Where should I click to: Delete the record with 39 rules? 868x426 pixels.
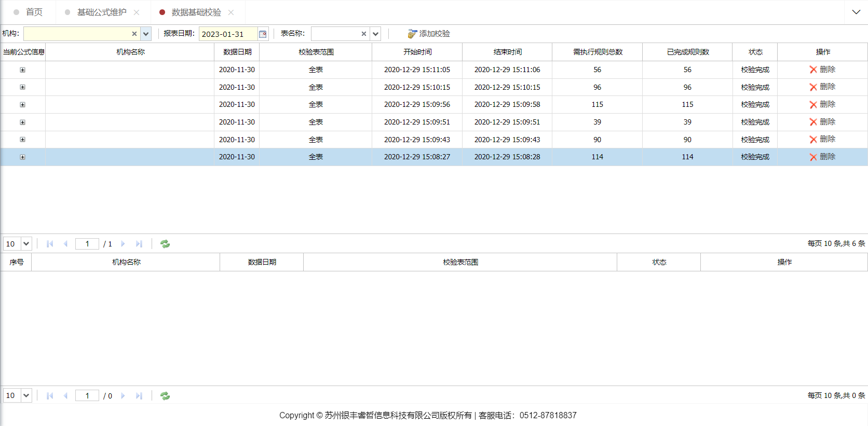pyautogui.click(x=822, y=122)
